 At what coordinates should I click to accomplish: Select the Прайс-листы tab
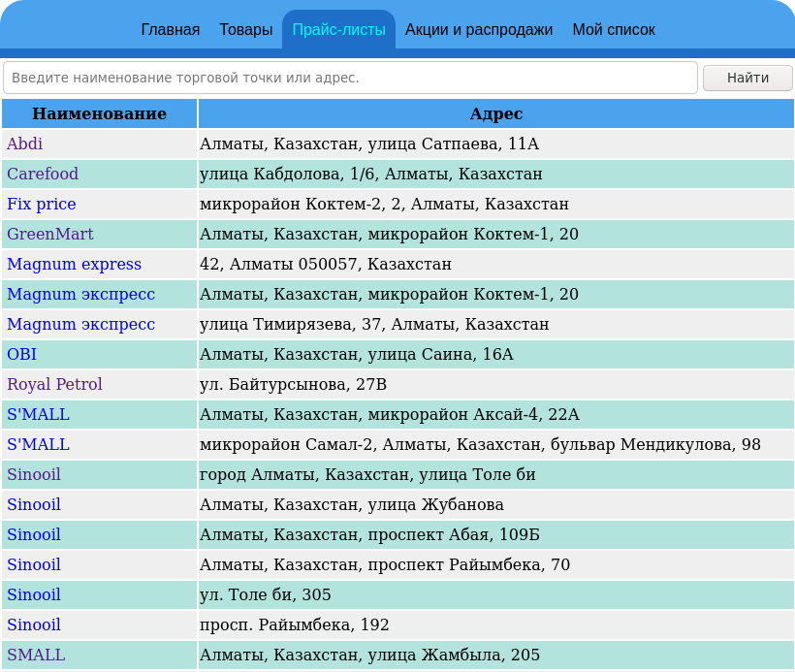click(x=338, y=30)
